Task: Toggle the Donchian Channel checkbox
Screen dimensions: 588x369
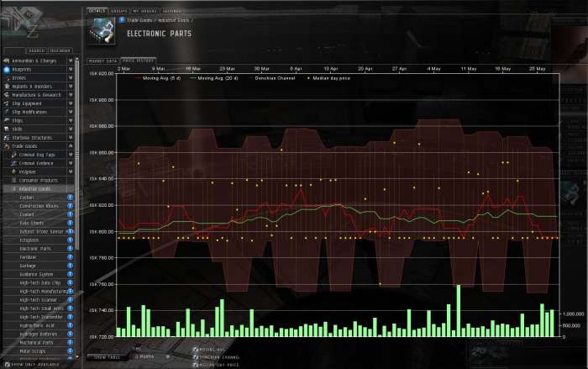Action: (196, 357)
